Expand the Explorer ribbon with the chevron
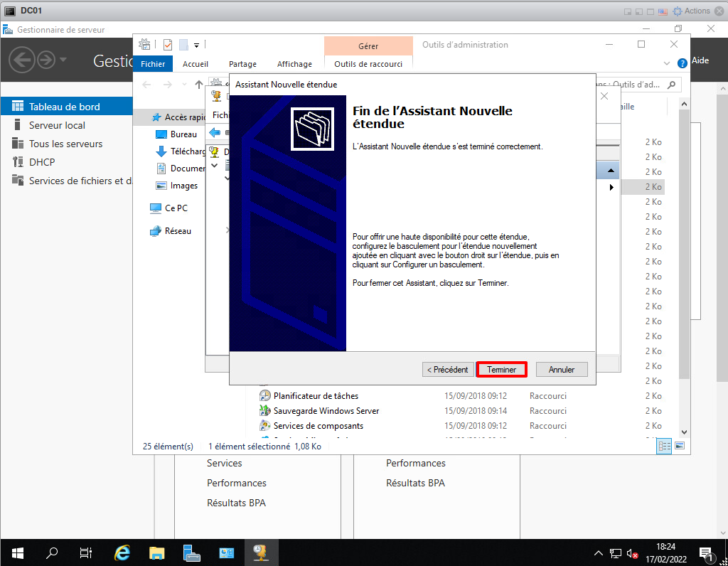Screen dimensions: 728x566 tap(667, 63)
